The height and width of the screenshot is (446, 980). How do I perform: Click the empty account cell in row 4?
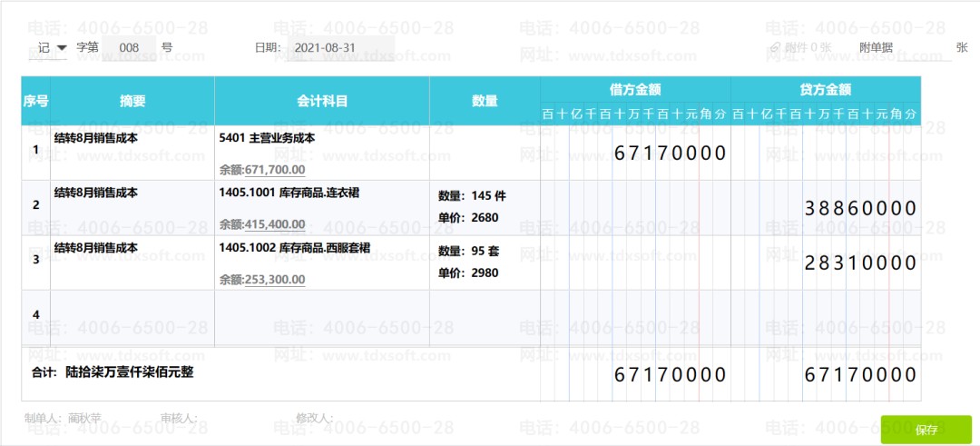point(322,317)
